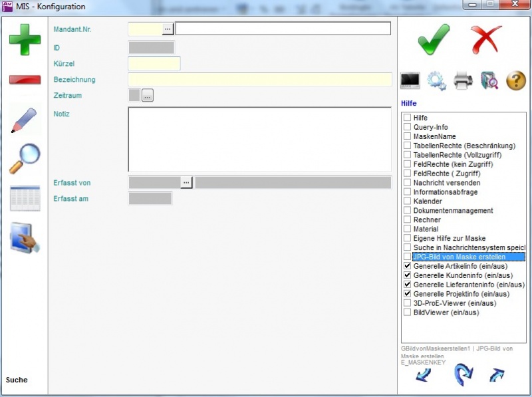Click the red minus delete record icon
Image resolution: width=532 pixels, height=397 pixels.
pyautogui.click(x=25, y=80)
